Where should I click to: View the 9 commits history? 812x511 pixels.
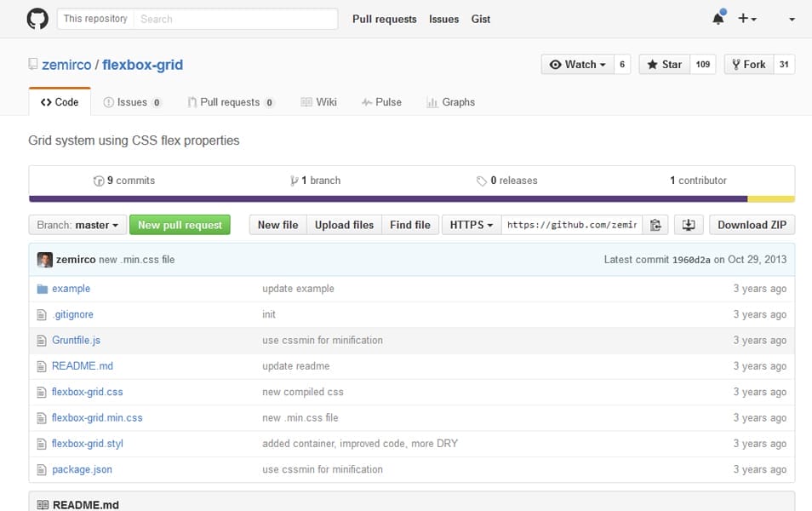pos(124,181)
